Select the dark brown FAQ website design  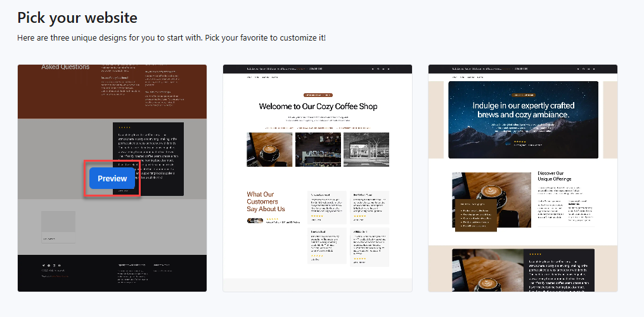point(112,178)
